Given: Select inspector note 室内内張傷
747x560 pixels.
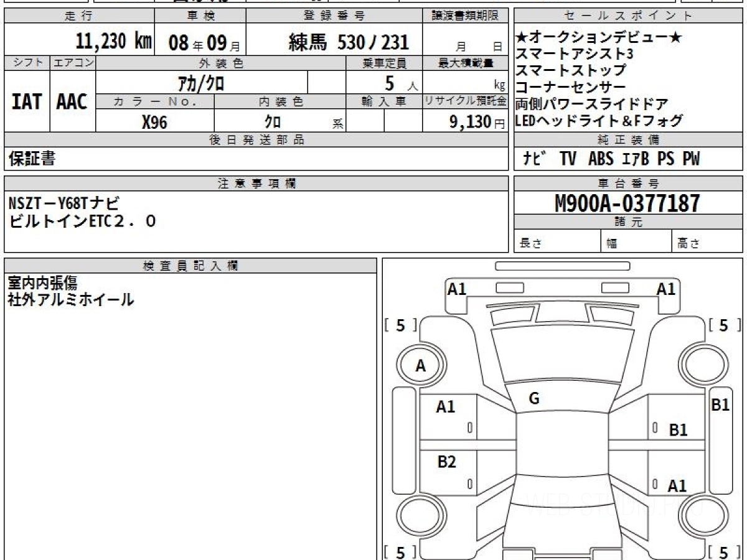Looking at the screenshot, I should pyautogui.click(x=43, y=283).
